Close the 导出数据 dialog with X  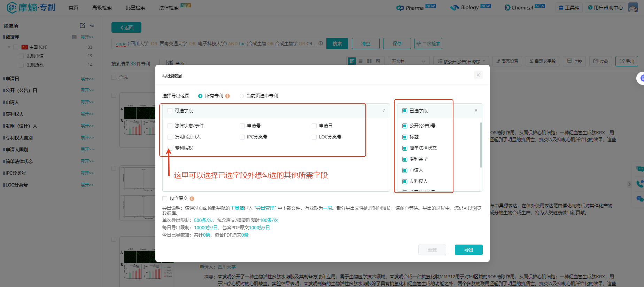[x=478, y=75]
